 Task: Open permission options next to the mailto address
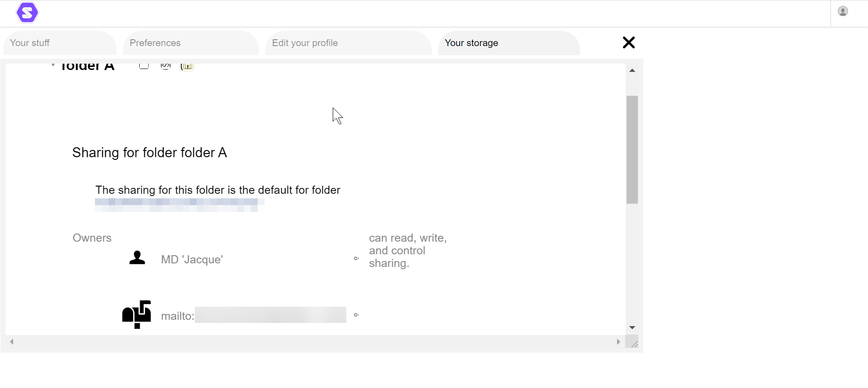[x=356, y=315]
